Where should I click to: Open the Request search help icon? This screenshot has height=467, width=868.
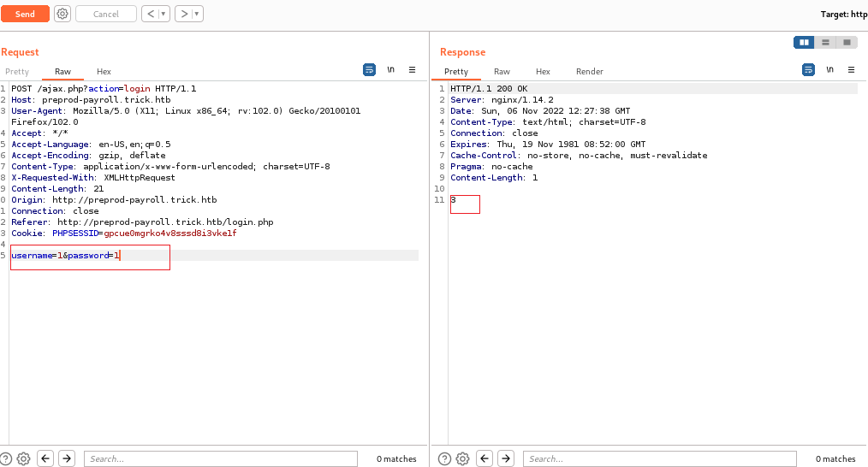[7, 458]
